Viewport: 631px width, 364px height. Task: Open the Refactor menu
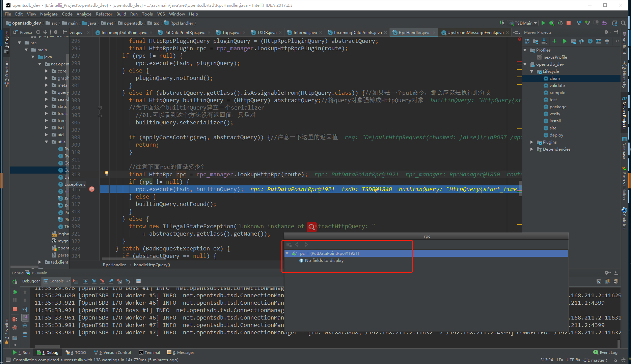(104, 14)
